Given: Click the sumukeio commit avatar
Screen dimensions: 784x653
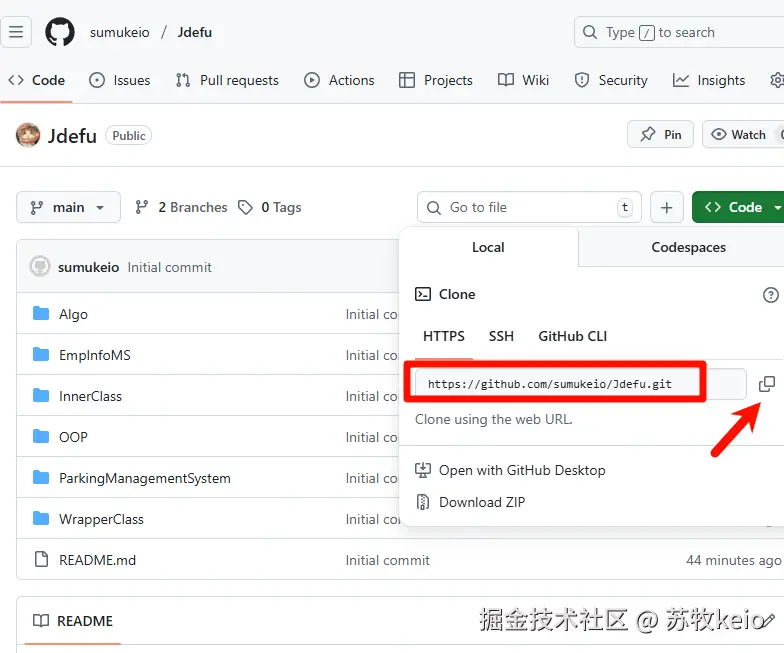Looking at the screenshot, I should pos(40,266).
